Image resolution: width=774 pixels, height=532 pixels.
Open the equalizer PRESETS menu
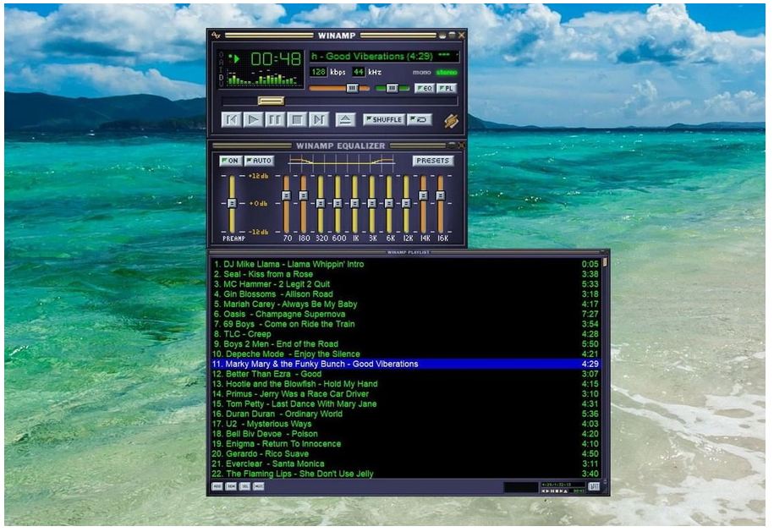432,161
